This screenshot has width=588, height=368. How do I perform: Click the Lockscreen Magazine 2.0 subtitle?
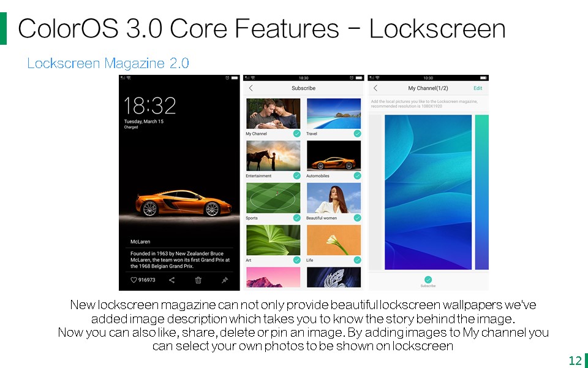(x=108, y=63)
